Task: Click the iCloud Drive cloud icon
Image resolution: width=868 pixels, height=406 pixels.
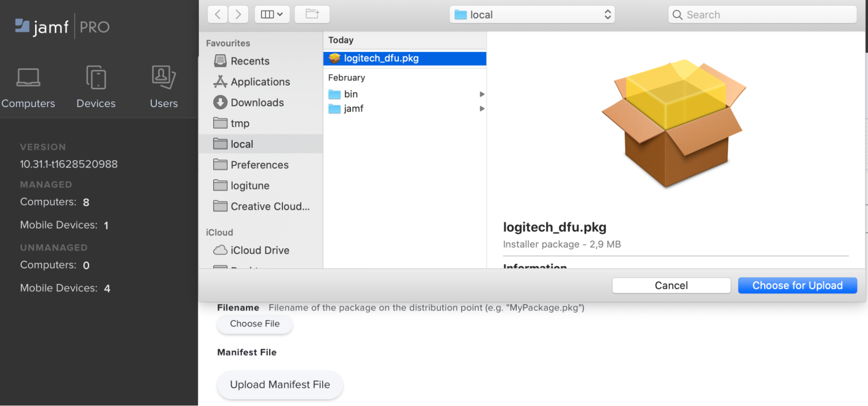Action: click(x=220, y=250)
